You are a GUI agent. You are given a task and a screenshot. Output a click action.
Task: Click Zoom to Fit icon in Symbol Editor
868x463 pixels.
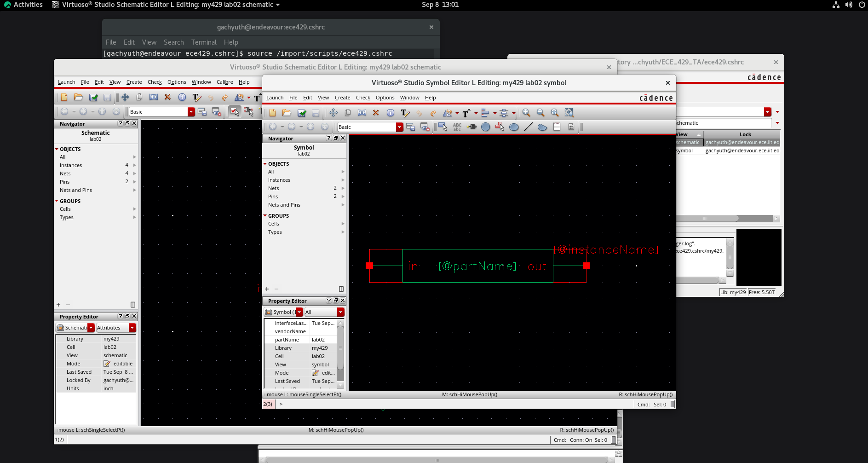(x=555, y=113)
